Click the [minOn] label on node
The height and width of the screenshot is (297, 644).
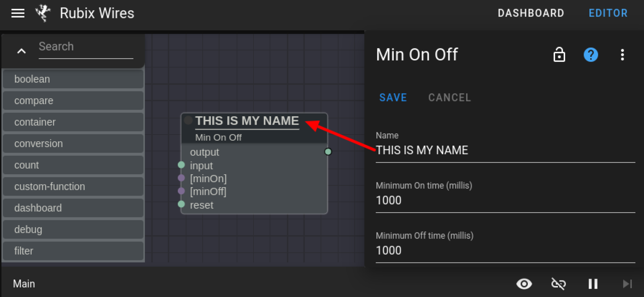coord(208,178)
